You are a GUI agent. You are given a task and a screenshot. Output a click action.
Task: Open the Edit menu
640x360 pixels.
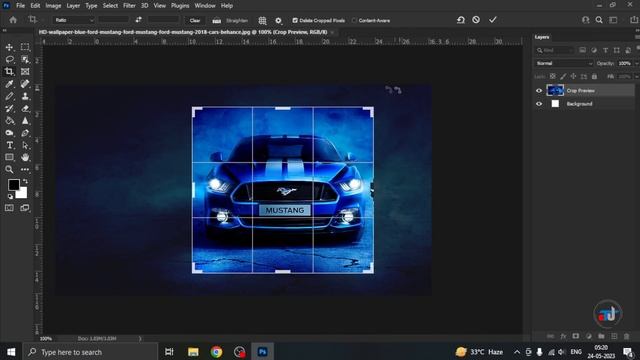(x=35, y=6)
